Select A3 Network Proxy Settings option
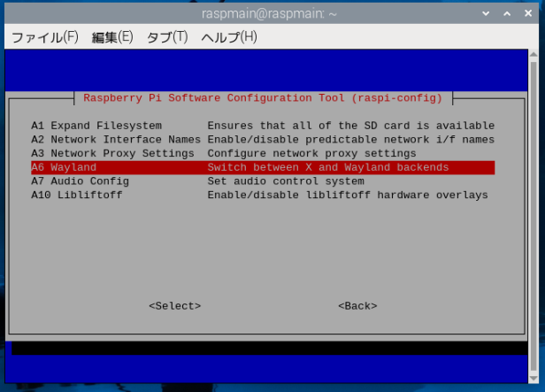Screen dimensions: 545x392 click(263, 153)
